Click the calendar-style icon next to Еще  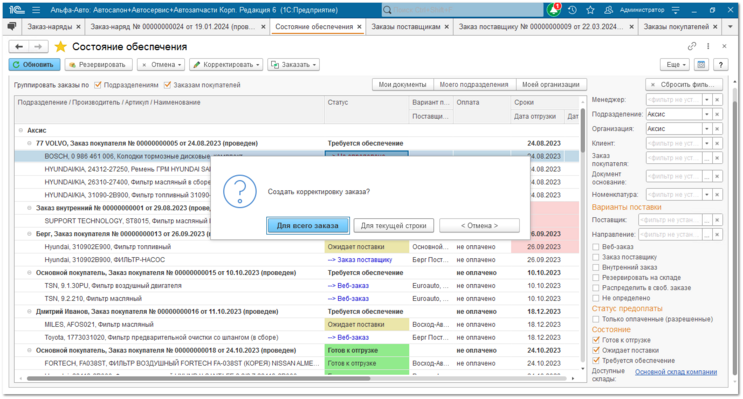(x=701, y=64)
